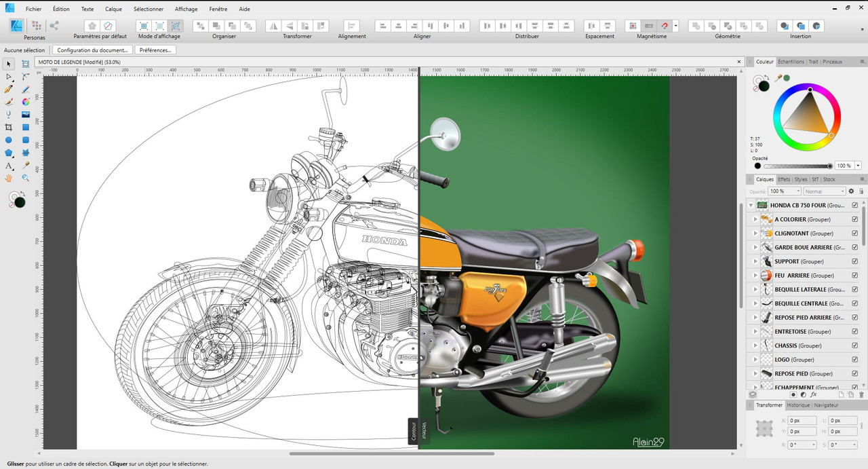Image resolution: width=868 pixels, height=469 pixels.
Task: Open the Magnétisme options dropdown arrow
Action: pos(675,26)
